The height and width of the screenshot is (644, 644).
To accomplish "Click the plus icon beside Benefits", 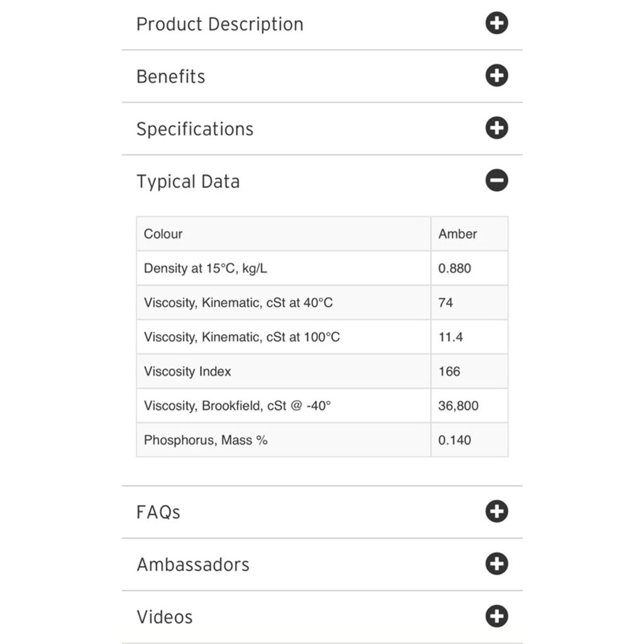I will point(497,75).
